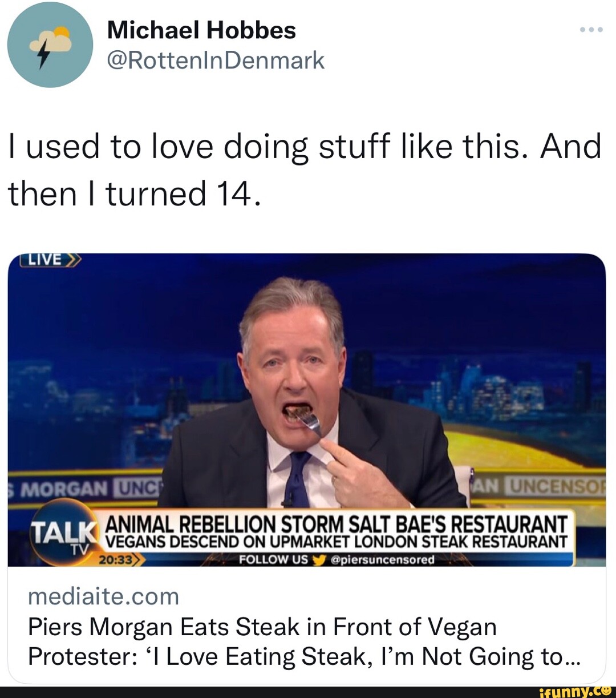
Task: Click the tweet text about turning 14
Action: tap(305, 170)
